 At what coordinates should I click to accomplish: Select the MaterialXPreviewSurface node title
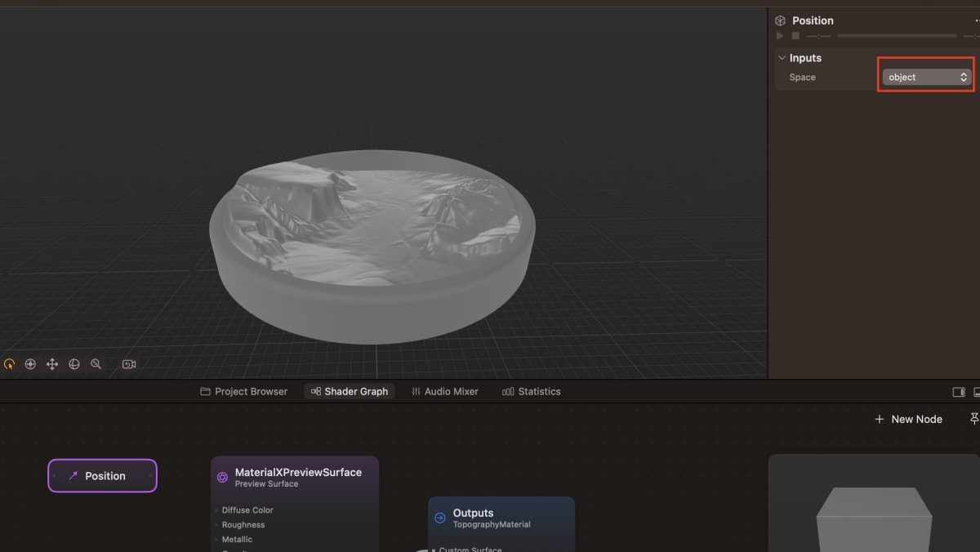[298, 472]
